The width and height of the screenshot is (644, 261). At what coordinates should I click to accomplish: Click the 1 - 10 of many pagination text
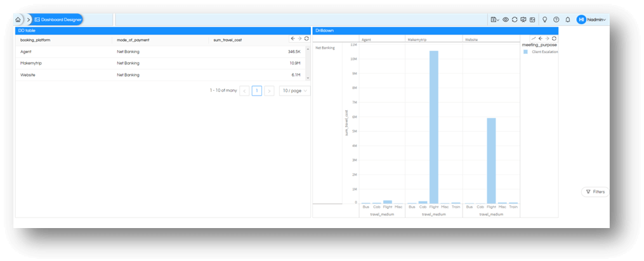pyautogui.click(x=223, y=91)
